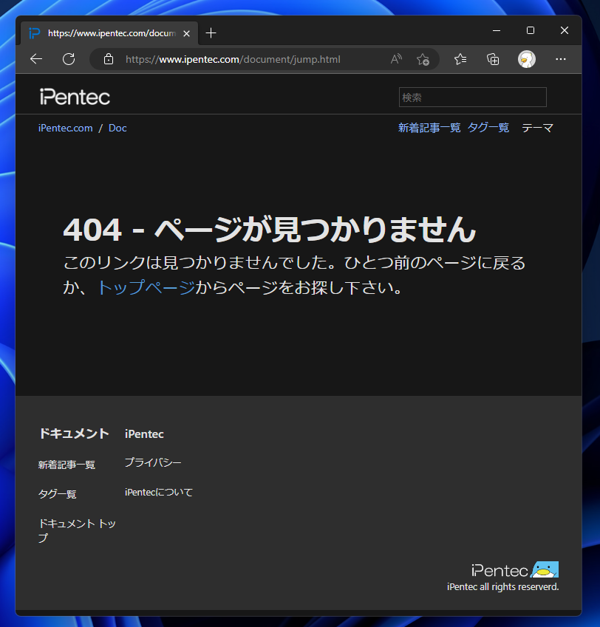600x627 pixels.
Task: Focus the 検索 search box
Action: (472, 97)
